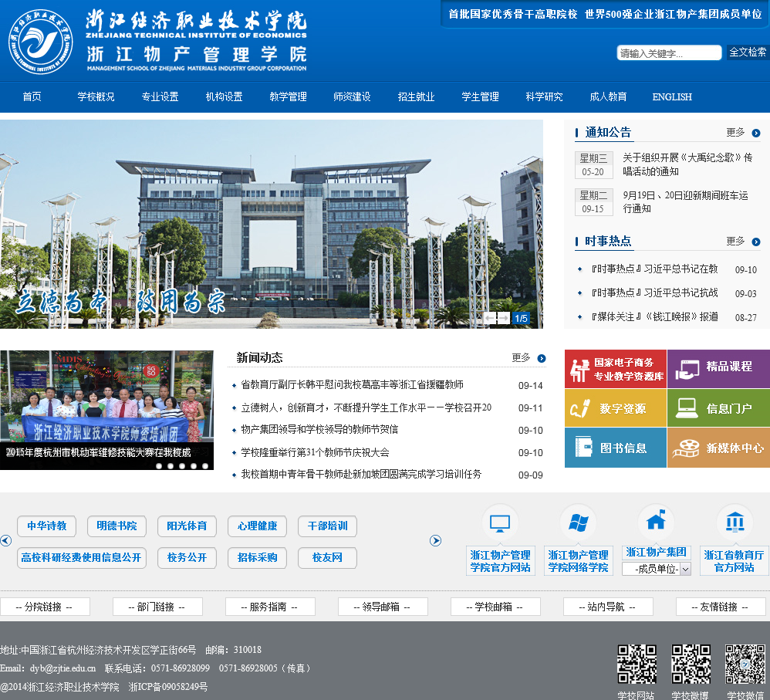Click house icon above 浙江物产集团
Image resolution: width=770 pixels, height=700 pixels.
[x=656, y=521]
